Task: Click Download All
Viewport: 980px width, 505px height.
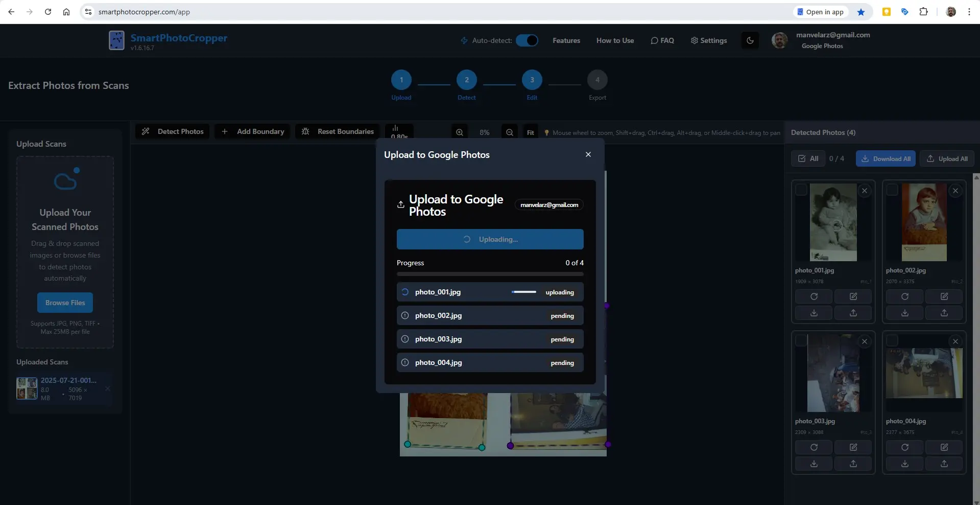Action: 886,158
